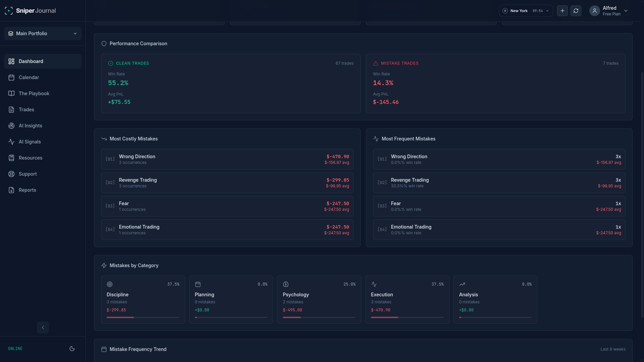This screenshot has width=644, height=362.
Task: Click the Planning calendar icon
Action: (x=198, y=284)
